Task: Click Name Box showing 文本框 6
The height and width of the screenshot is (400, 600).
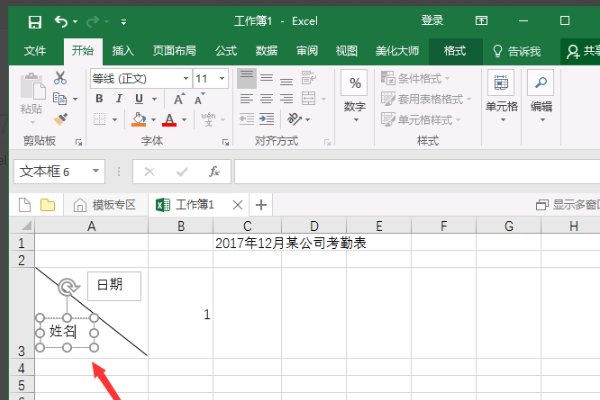Action: tap(59, 171)
